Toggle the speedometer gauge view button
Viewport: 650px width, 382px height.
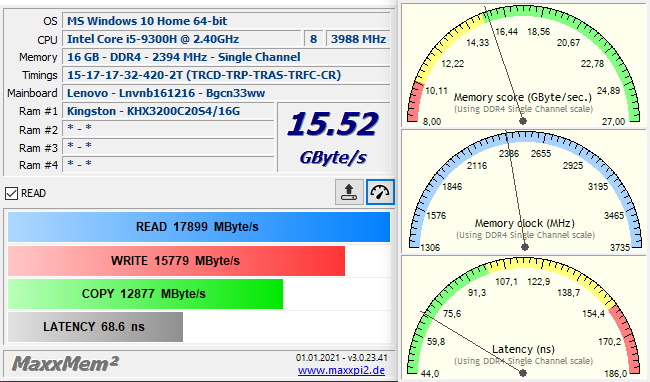pyautogui.click(x=380, y=192)
